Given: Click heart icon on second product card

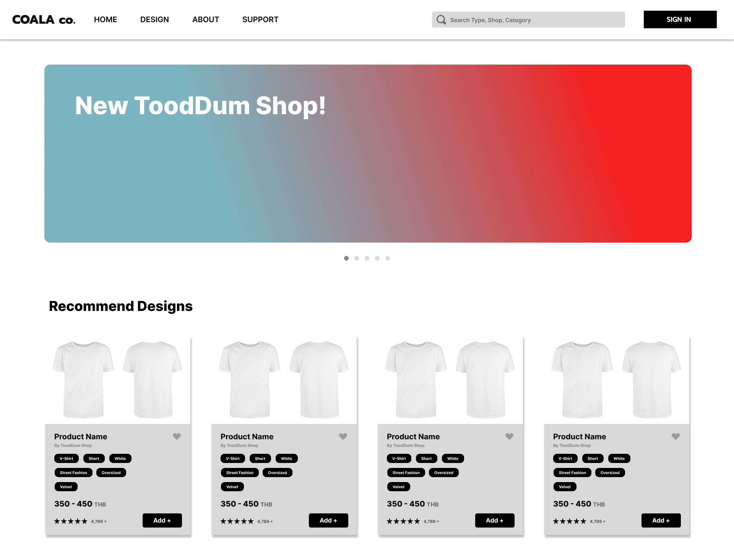Looking at the screenshot, I should (x=343, y=436).
